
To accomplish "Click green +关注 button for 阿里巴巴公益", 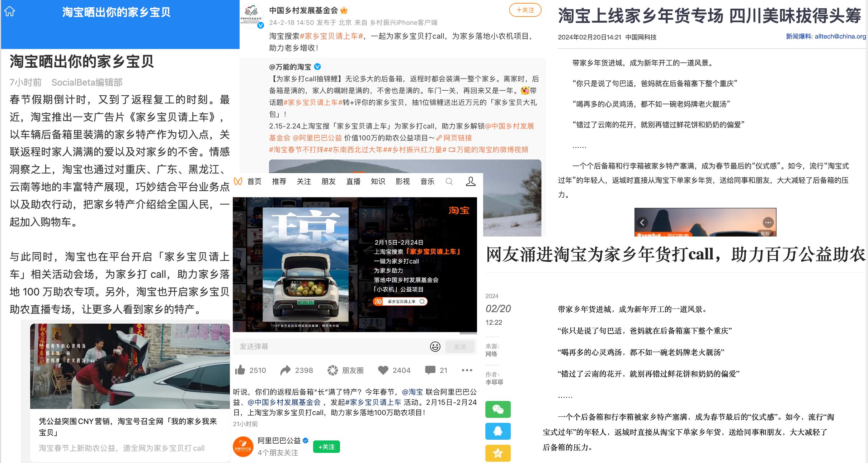I will click(x=326, y=447).
